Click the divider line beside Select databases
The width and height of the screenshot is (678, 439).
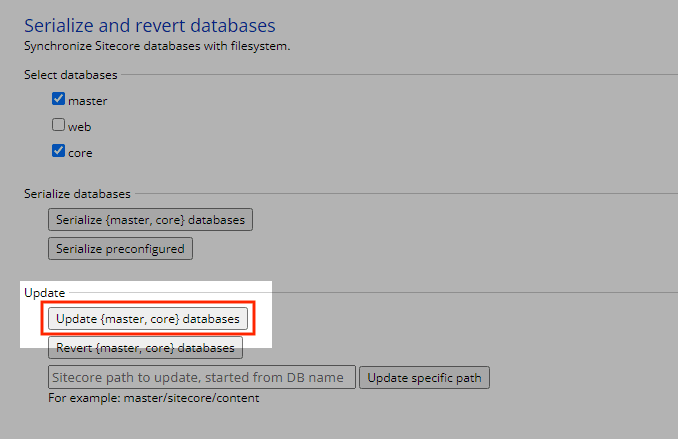(400, 75)
